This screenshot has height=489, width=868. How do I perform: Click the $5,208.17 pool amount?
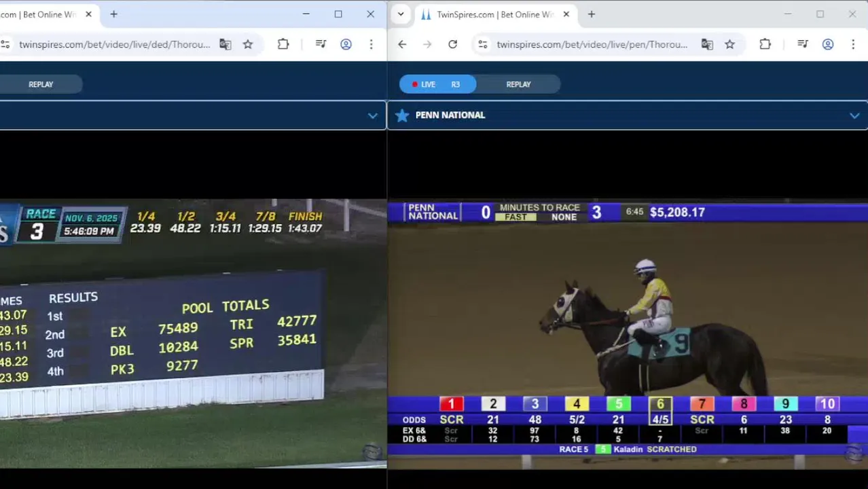point(677,212)
